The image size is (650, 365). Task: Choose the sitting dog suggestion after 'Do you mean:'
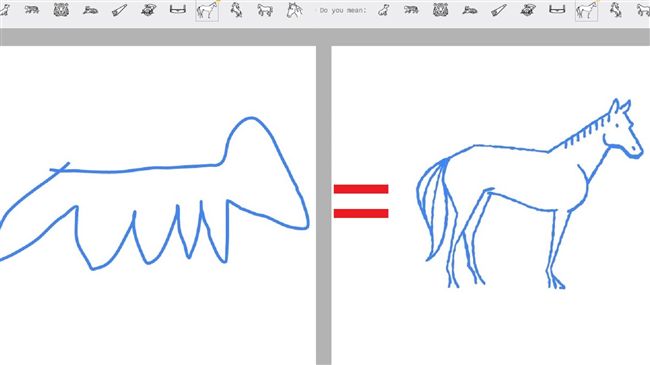click(383, 10)
